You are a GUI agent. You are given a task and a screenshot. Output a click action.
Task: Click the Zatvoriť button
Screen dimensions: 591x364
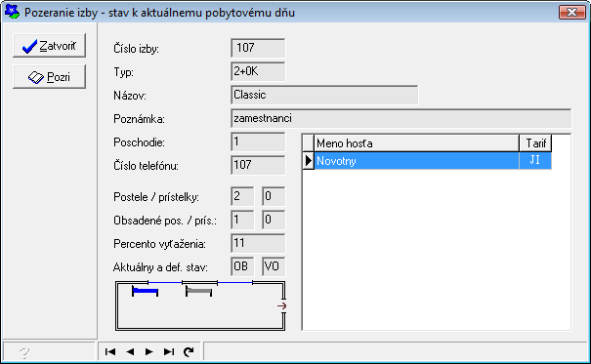[x=50, y=46]
